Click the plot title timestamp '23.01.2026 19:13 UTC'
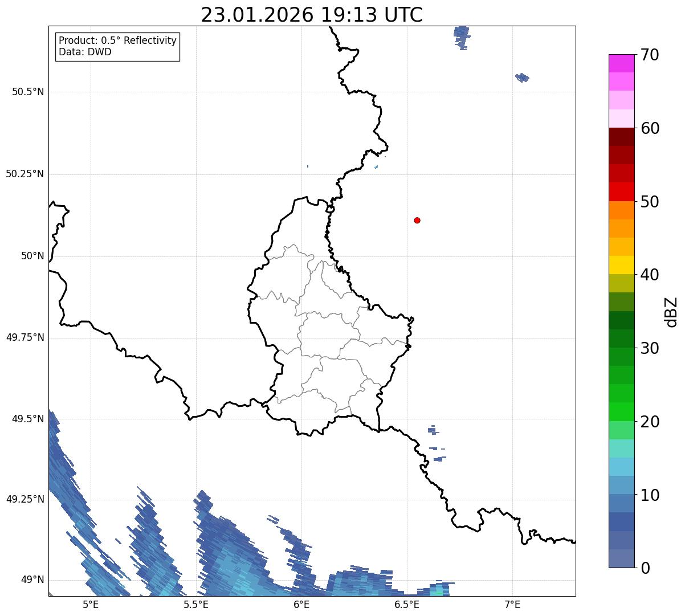Screen dimensions: 685x616 [x=312, y=15]
